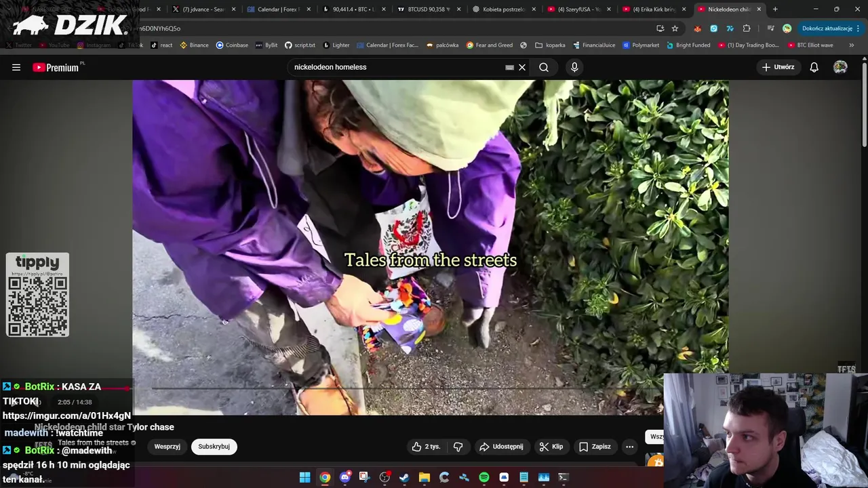Open Snipping Tool from taskbar
This screenshot has height=488, width=868.
pyautogui.click(x=364, y=477)
